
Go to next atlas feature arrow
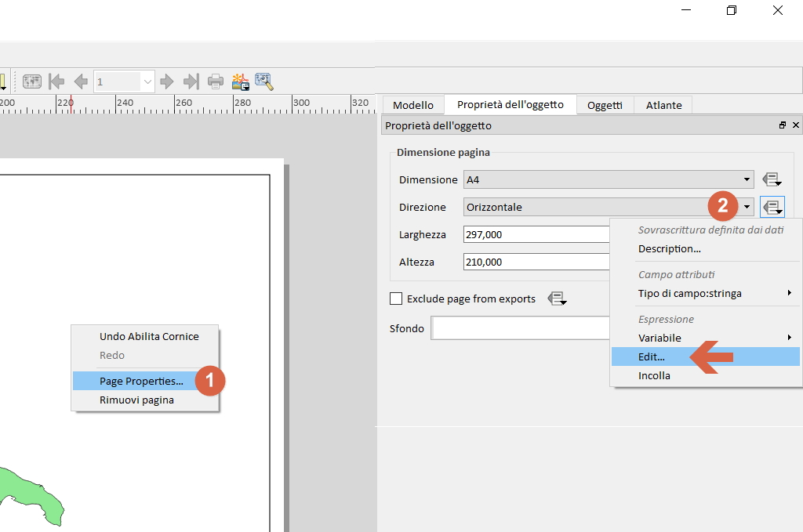[x=166, y=81]
